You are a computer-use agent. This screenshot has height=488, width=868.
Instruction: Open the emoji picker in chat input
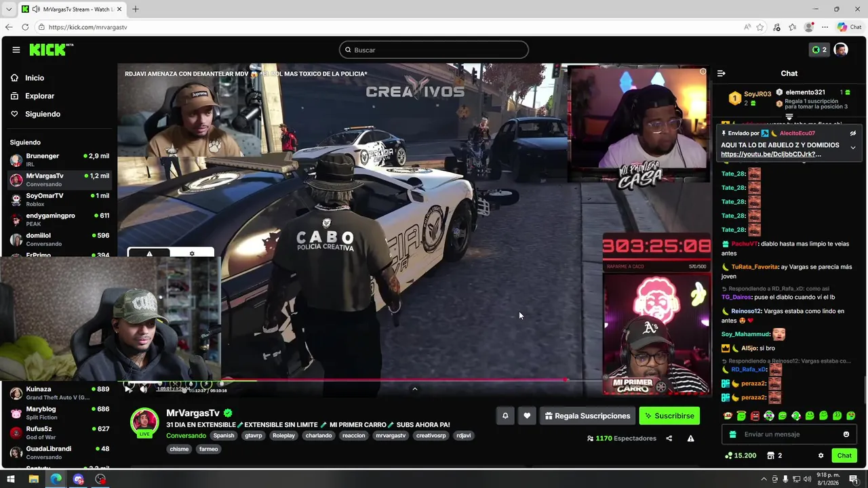(846, 434)
